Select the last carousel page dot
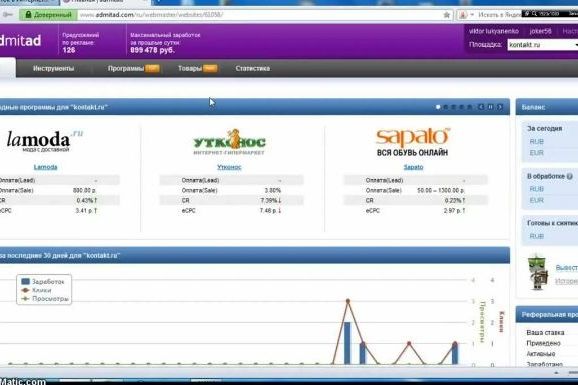Screen dimensions: 578x385 470,107
